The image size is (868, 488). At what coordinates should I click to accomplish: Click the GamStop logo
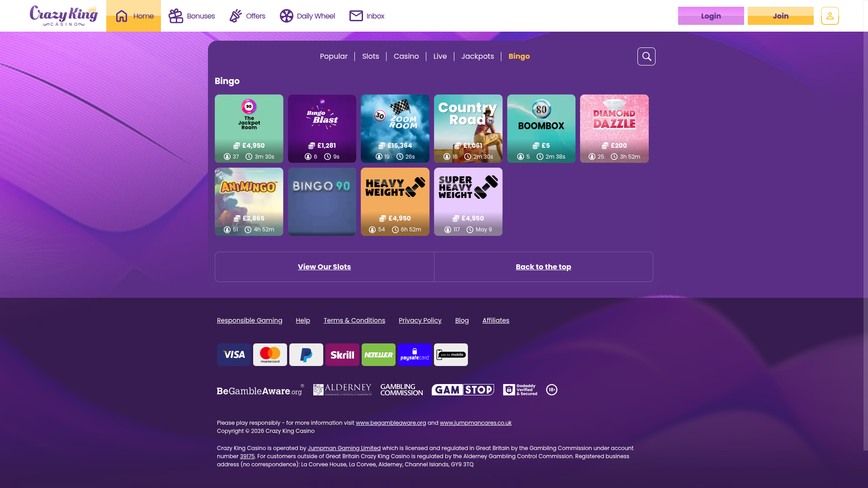click(x=463, y=389)
